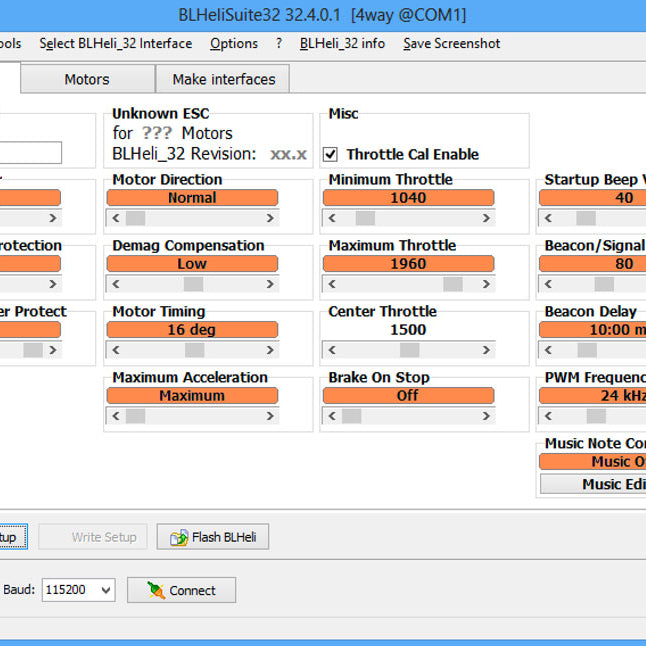Viewport: 646px width, 646px height.
Task: Switch to the Make interfaces tab
Action: [223, 79]
